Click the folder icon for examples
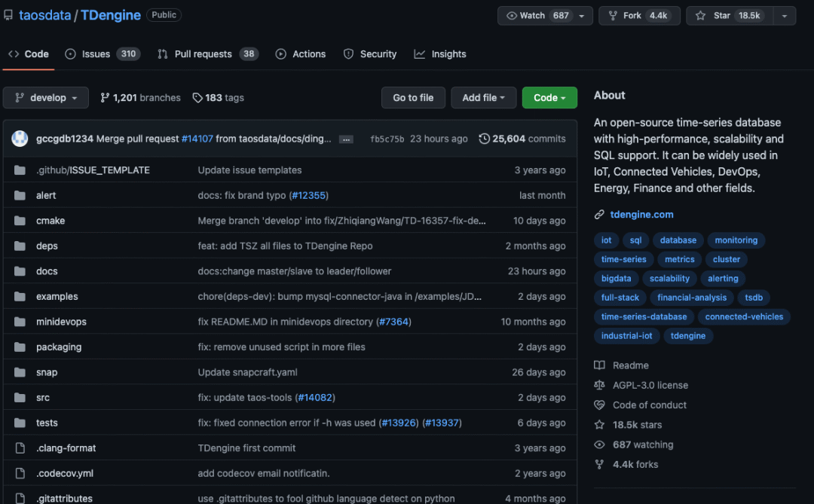Viewport: 814px width, 504px height. coord(20,296)
